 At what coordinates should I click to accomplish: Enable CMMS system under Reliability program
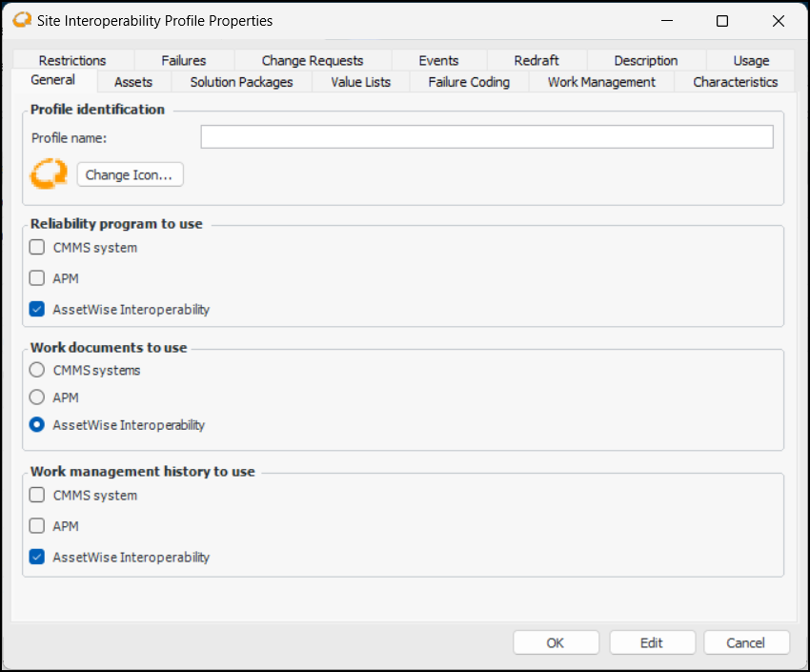tap(36, 247)
